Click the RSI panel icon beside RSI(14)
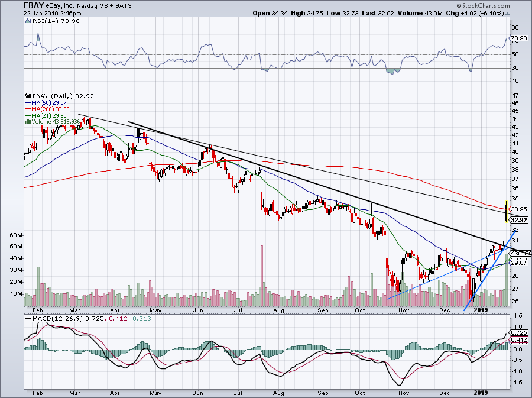This screenshot has width=532, height=398. coord(28,21)
